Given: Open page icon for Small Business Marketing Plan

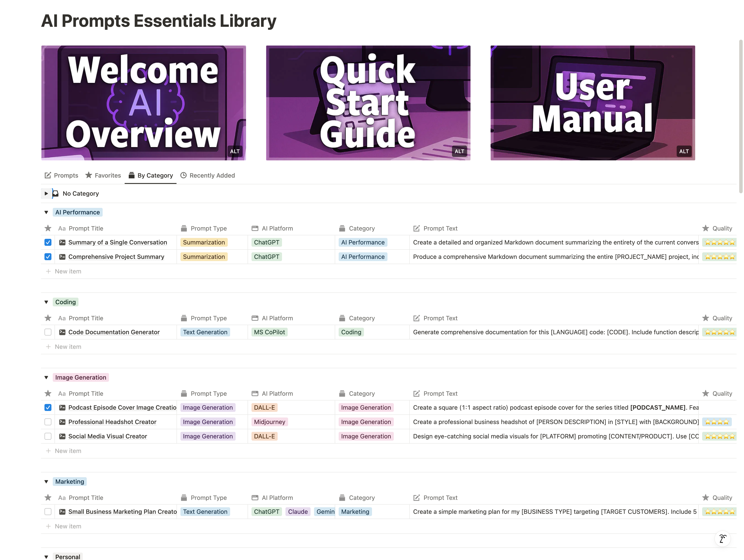Looking at the screenshot, I should [x=62, y=512].
